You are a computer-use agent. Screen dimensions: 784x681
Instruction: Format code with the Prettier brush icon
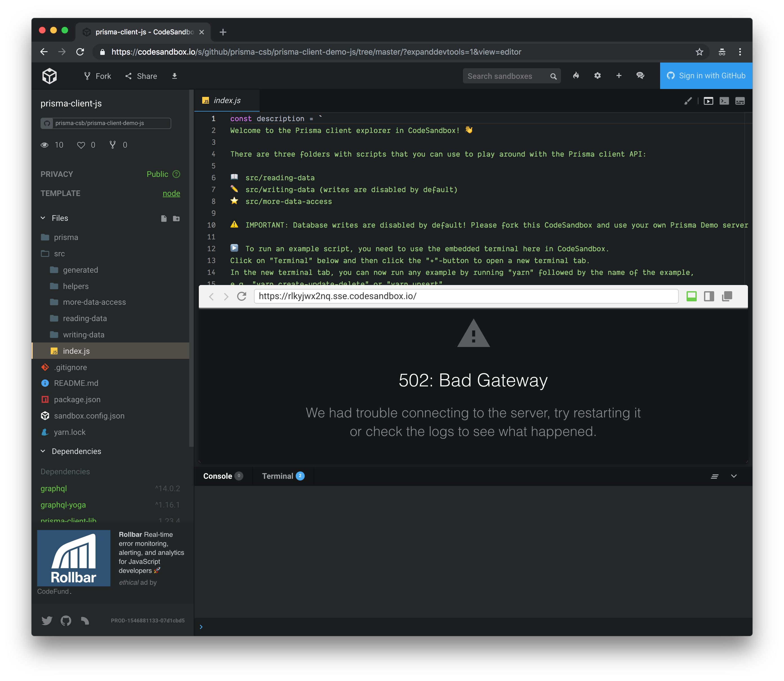[x=688, y=101]
